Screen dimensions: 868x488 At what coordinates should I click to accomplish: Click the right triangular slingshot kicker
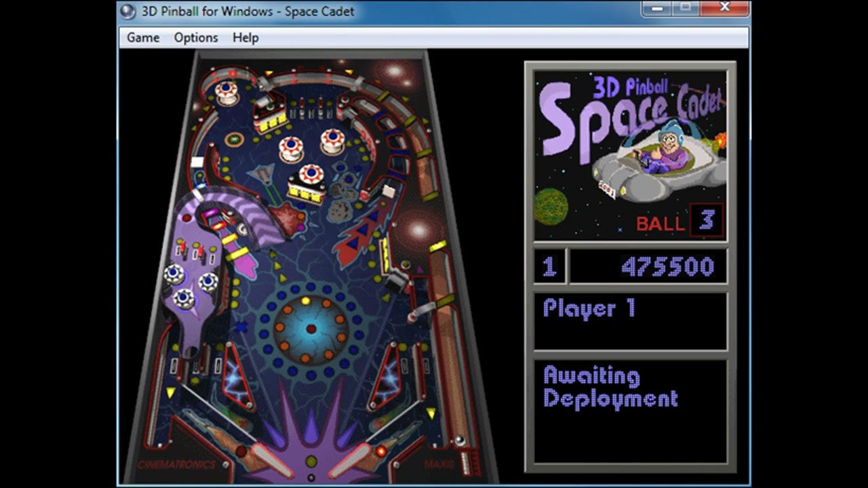pos(387,376)
